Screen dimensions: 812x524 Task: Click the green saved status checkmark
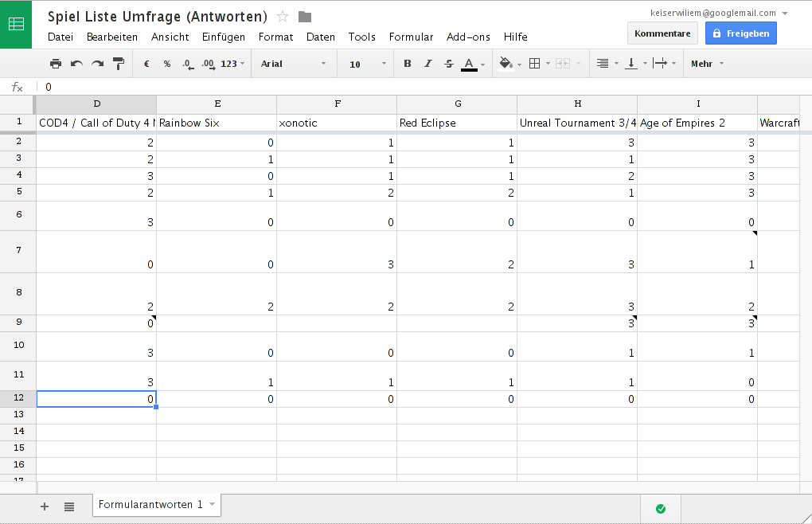tap(661, 508)
